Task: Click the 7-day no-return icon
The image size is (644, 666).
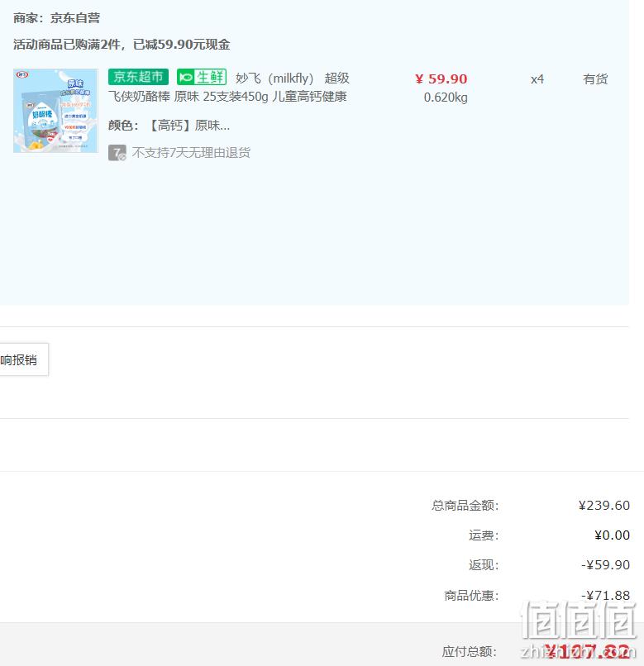Action: 117,153
